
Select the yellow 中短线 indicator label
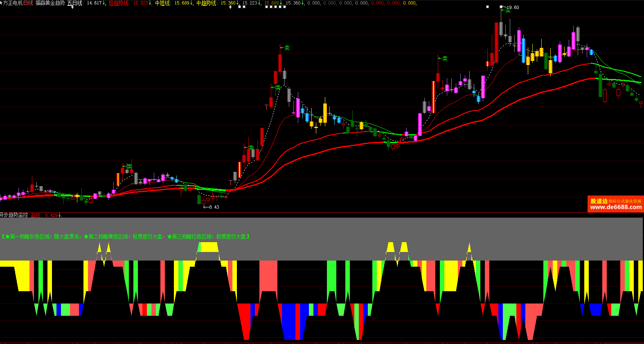[x=162, y=3]
